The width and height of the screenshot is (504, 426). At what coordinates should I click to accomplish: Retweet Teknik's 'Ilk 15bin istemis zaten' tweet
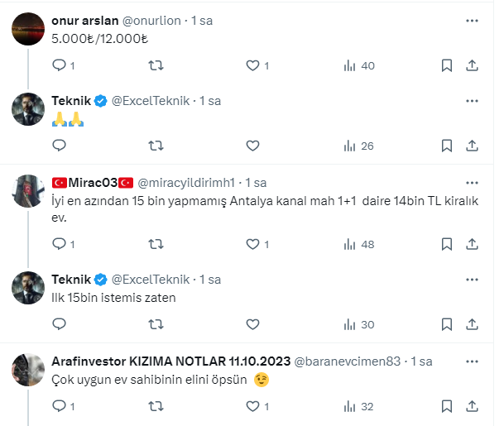[155, 324]
